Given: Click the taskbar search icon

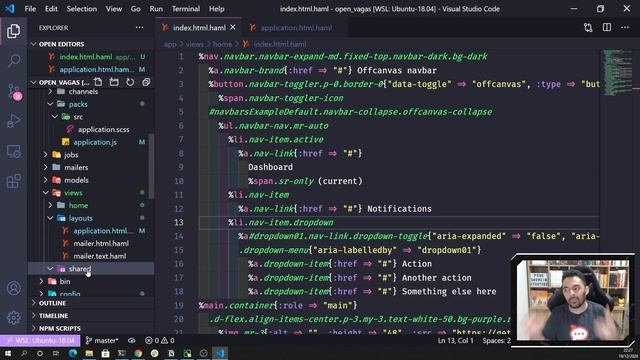Looking at the screenshot, I should click(24, 353).
